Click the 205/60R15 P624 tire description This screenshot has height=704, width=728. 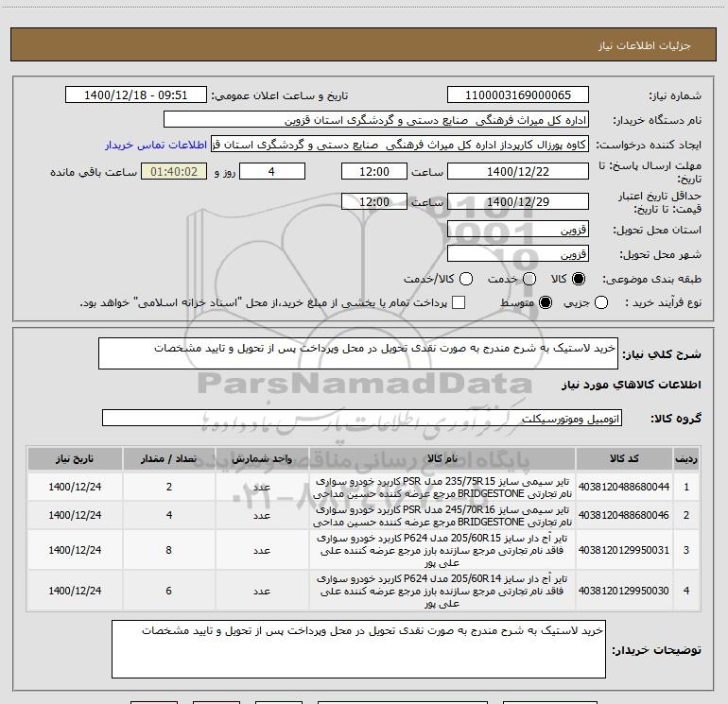tap(442, 550)
